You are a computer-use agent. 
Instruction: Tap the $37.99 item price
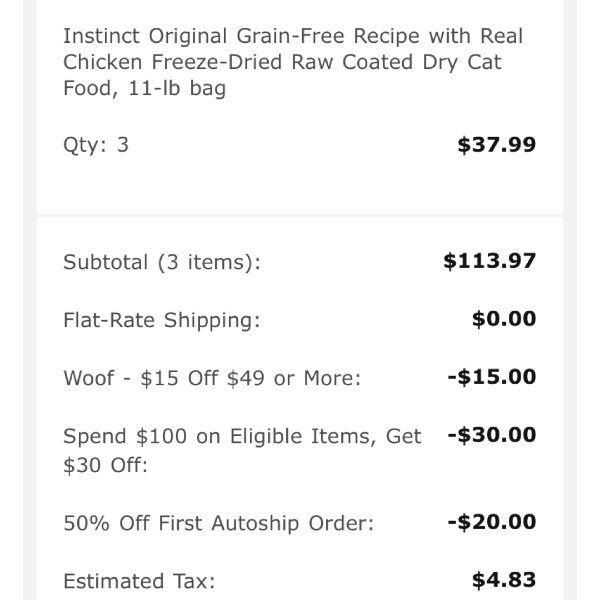pos(497,145)
